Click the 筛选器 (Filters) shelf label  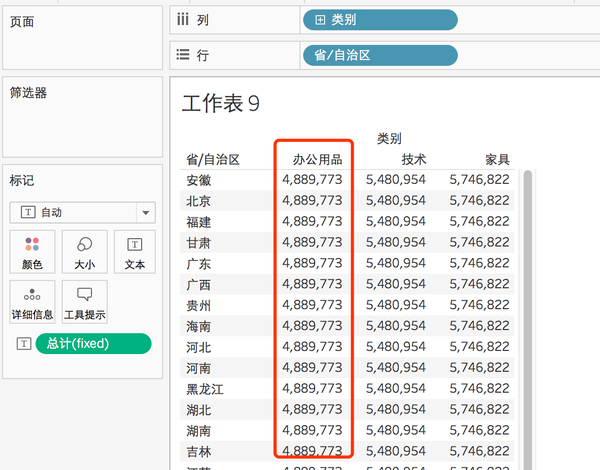click(28, 93)
